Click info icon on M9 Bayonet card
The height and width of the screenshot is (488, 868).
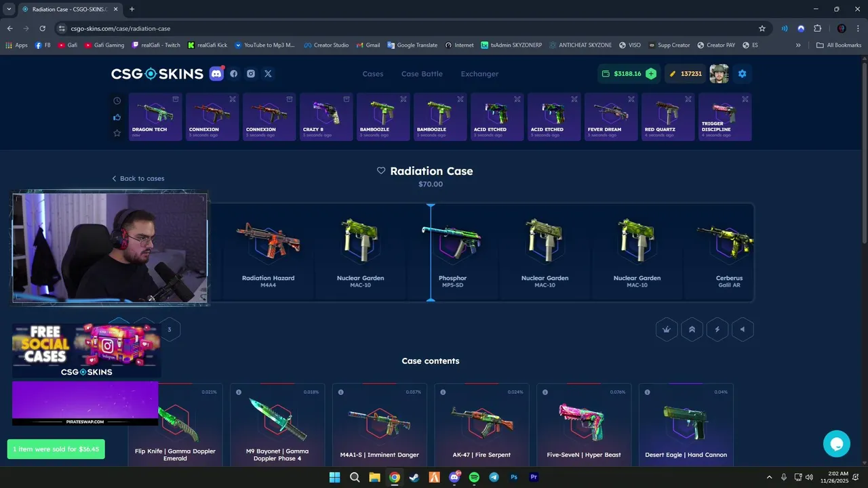tap(239, 392)
